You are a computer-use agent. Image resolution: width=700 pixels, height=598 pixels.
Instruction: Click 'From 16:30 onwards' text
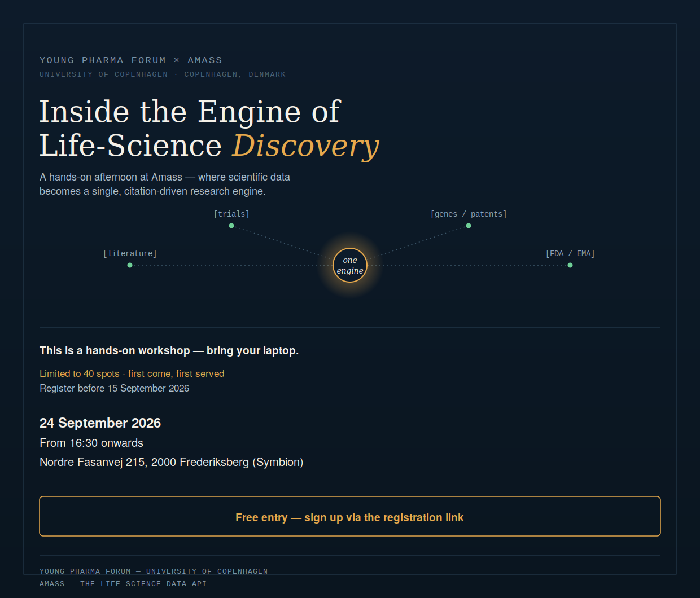pyautogui.click(x=91, y=443)
